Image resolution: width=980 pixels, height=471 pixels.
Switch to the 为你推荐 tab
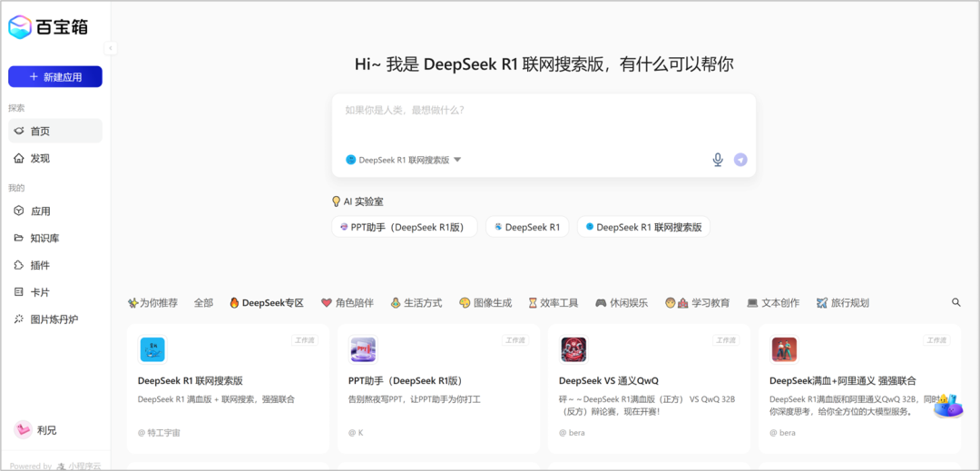click(x=152, y=303)
